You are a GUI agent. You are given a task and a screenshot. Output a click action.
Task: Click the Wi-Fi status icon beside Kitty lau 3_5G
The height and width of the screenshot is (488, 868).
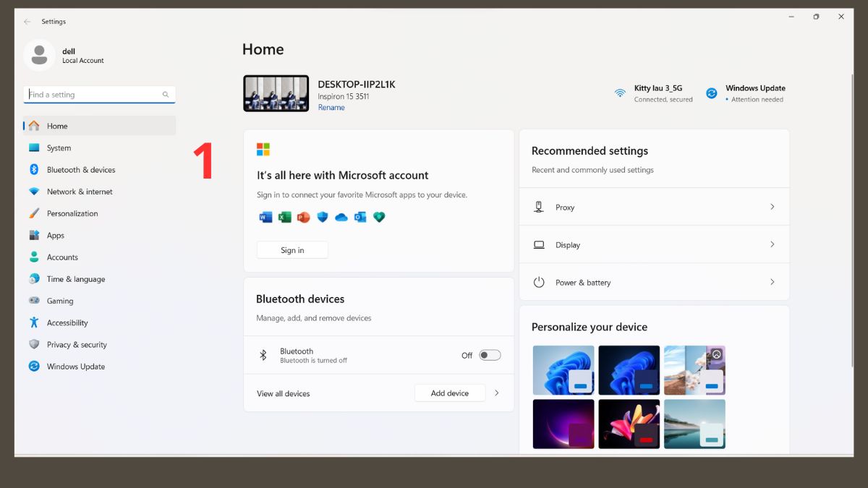pyautogui.click(x=620, y=93)
